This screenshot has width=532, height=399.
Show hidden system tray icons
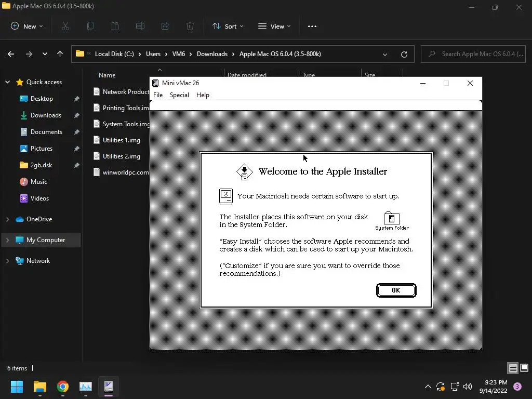428,387
